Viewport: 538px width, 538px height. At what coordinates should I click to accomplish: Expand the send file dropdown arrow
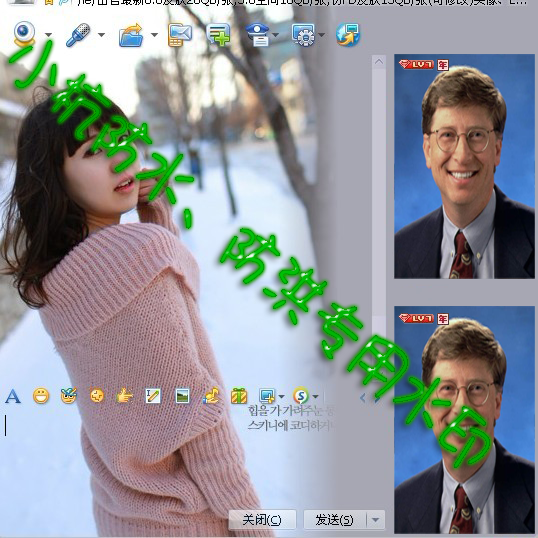(154, 35)
